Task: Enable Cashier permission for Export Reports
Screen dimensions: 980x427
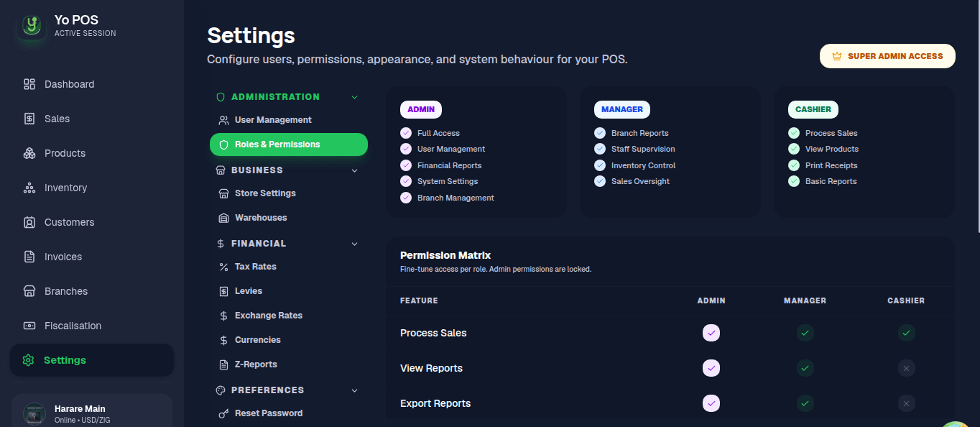Action: pos(906,403)
